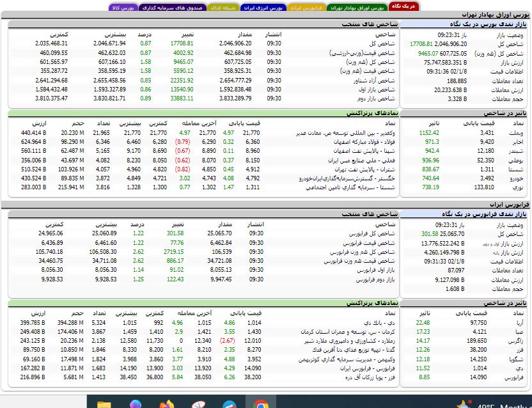Click Farabourse trade value '9,127.098 B'

(450, 280)
